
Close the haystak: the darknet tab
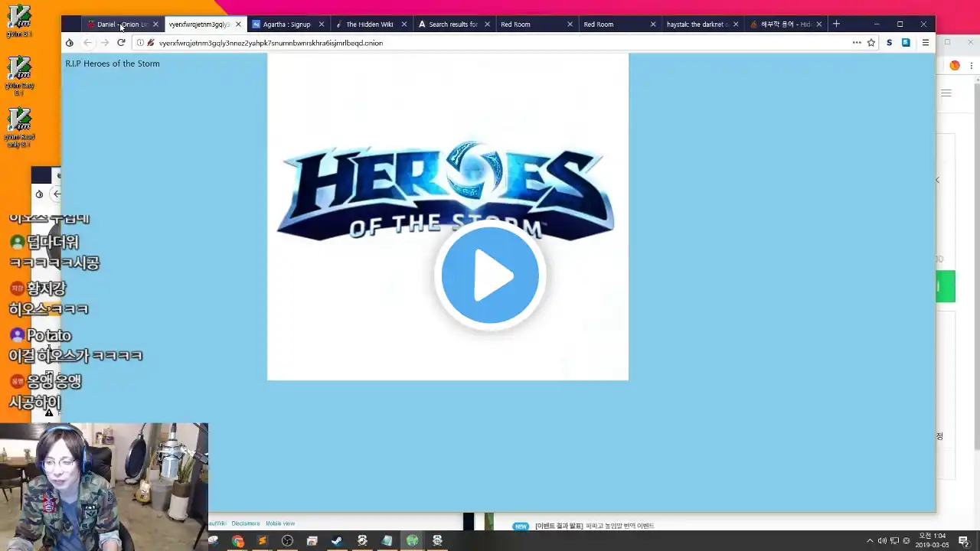click(736, 24)
